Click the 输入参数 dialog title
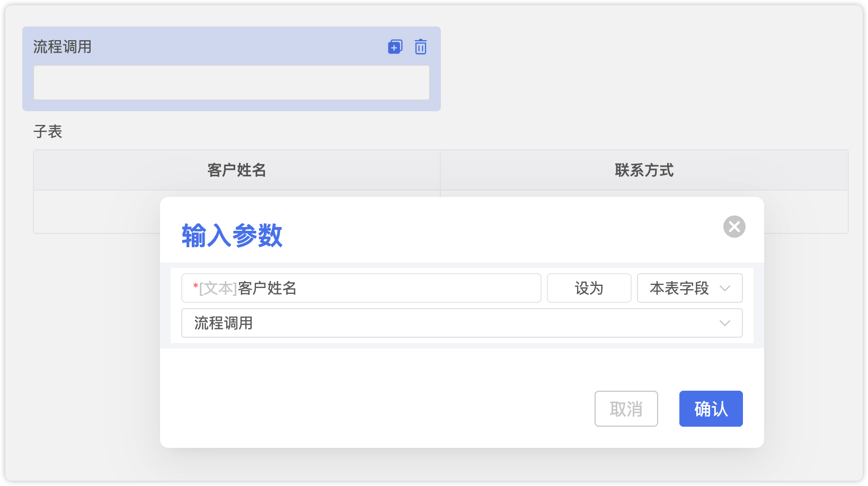This screenshot has height=486, width=868. click(x=232, y=236)
